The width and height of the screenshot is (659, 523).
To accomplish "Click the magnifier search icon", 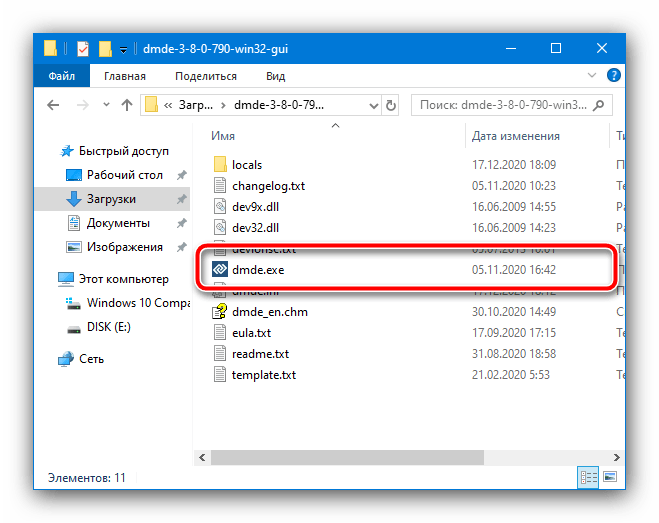I will [598, 105].
